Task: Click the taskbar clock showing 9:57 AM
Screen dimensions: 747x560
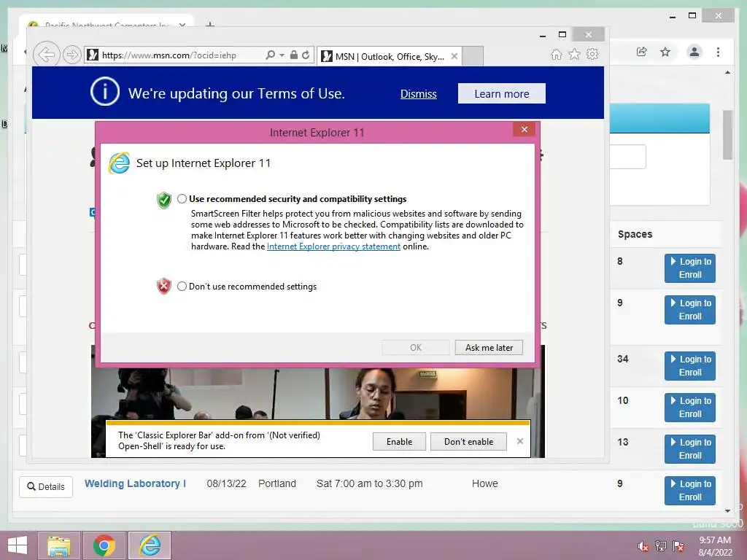Action: [715, 546]
